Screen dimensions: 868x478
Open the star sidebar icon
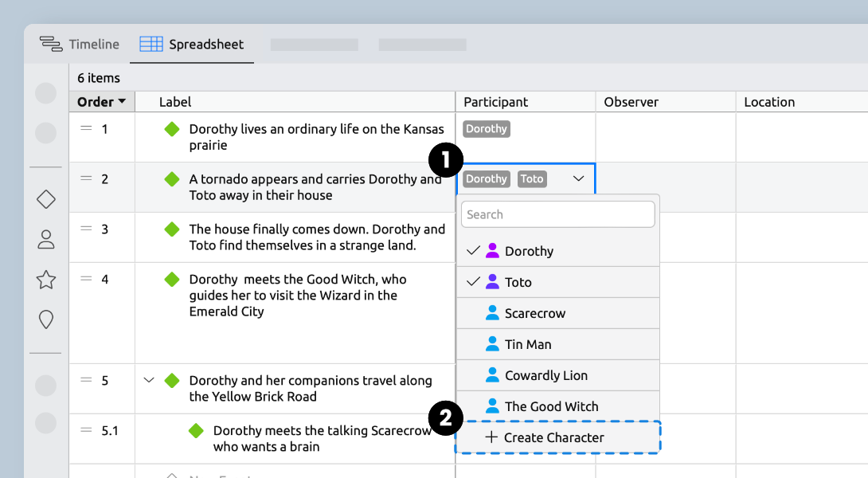[46, 280]
